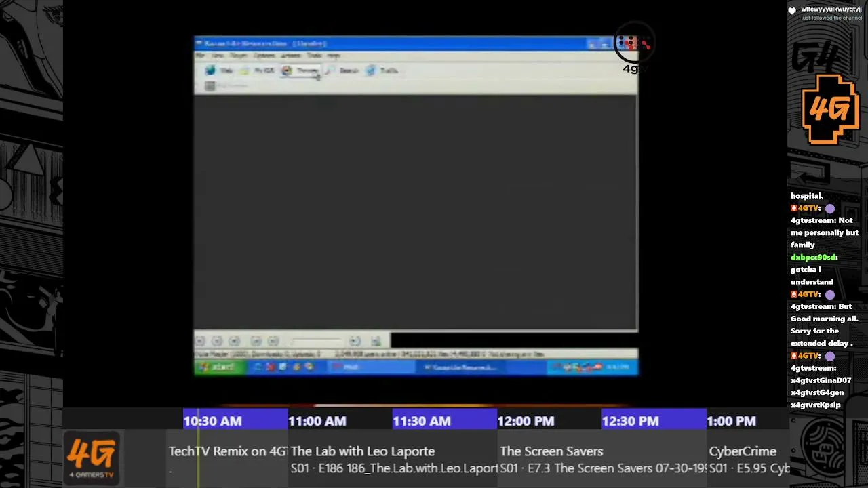Screen dimensions: 868x488
Task: Switch to the Kazaa Lite taskbar button
Action: [x=462, y=367]
